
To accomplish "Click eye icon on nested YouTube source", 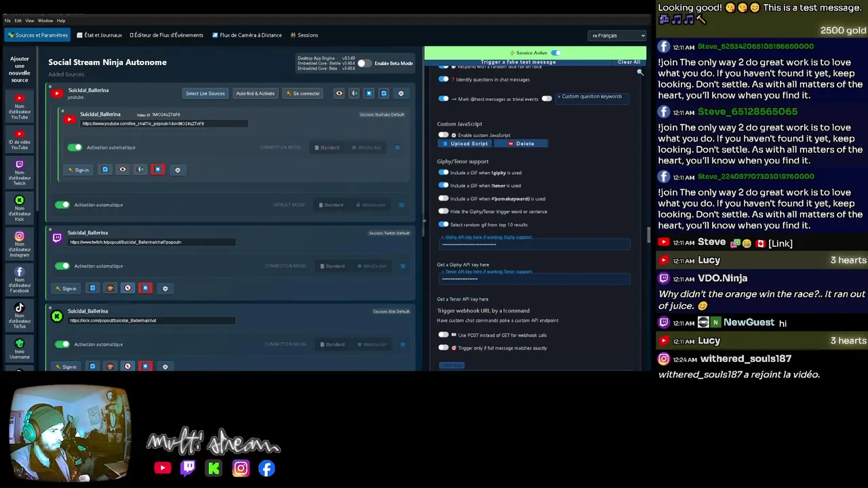I will 123,169.
